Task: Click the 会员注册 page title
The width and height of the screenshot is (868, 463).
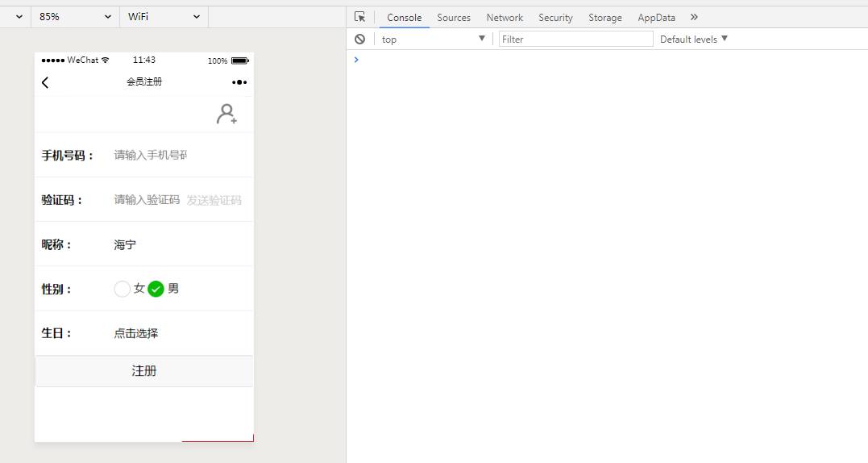Action: tap(144, 82)
